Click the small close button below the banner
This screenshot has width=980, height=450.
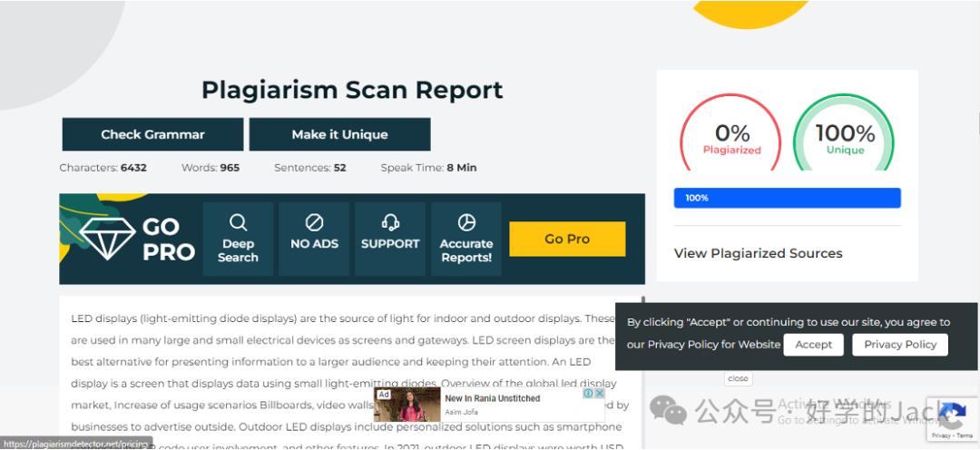[x=738, y=378]
